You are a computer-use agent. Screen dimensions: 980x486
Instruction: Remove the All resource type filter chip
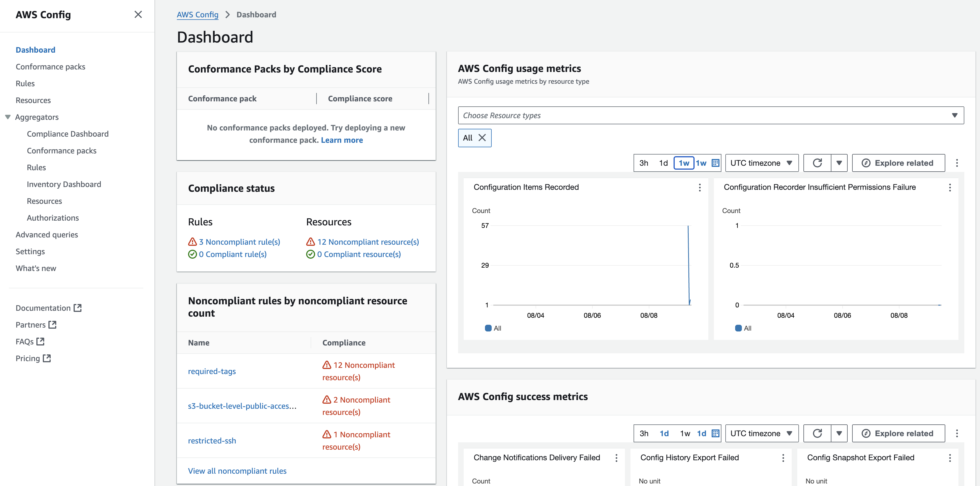[x=482, y=138]
